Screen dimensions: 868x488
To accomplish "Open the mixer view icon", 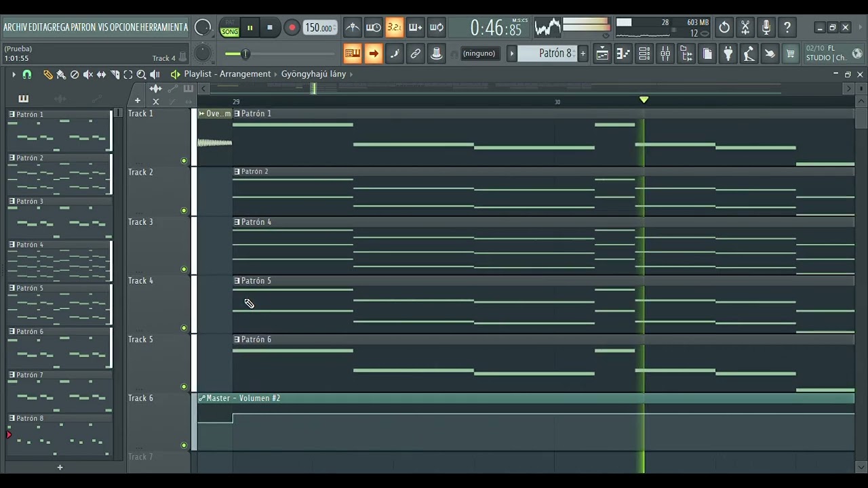I will (665, 54).
